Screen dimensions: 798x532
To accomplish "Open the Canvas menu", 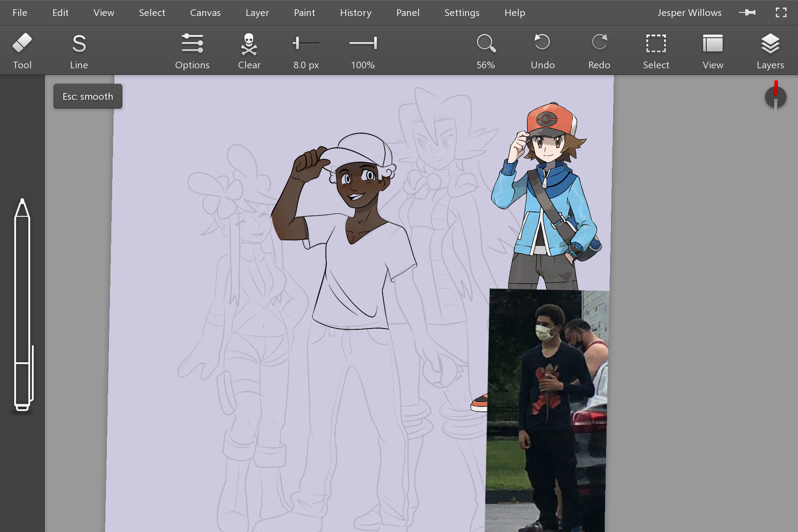I will 205,12.
